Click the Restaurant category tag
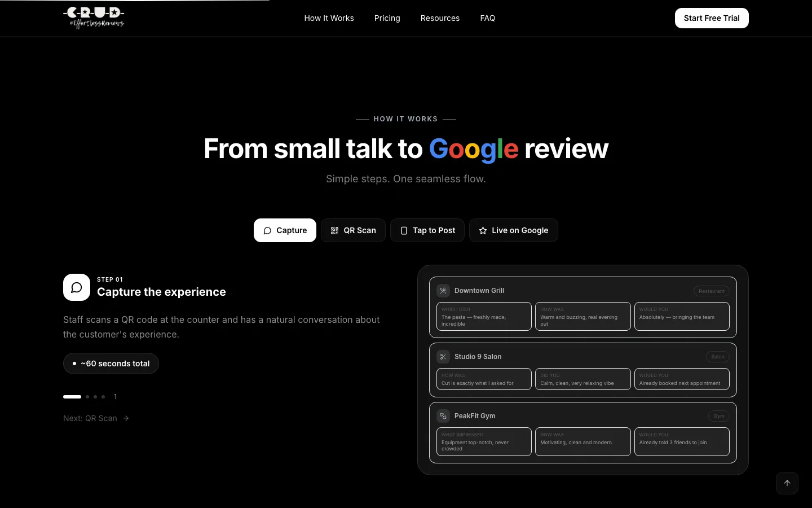 (712, 291)
